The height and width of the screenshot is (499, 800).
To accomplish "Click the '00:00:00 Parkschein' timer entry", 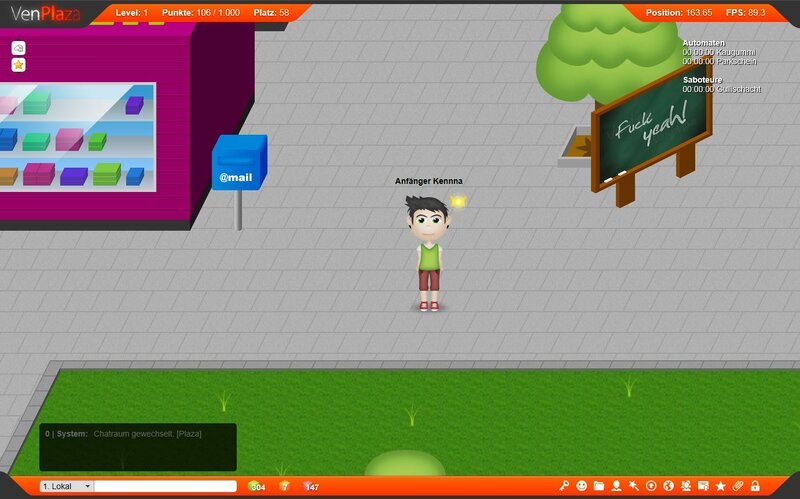I will [719, 61].
